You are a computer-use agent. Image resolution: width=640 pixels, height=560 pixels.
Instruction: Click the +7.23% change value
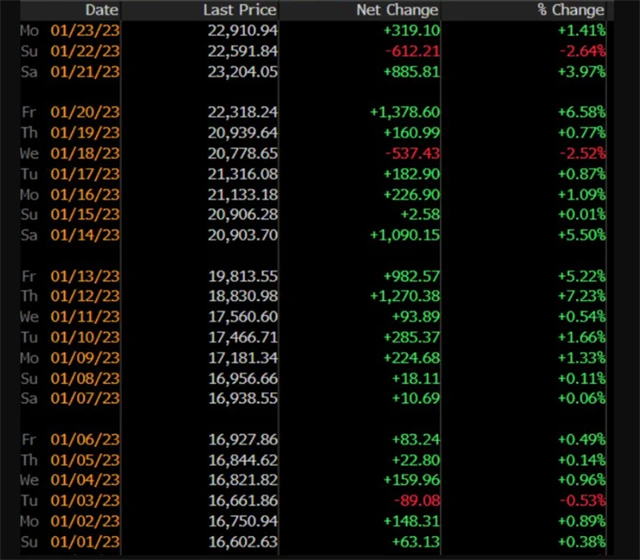click(x=582, y=297)
